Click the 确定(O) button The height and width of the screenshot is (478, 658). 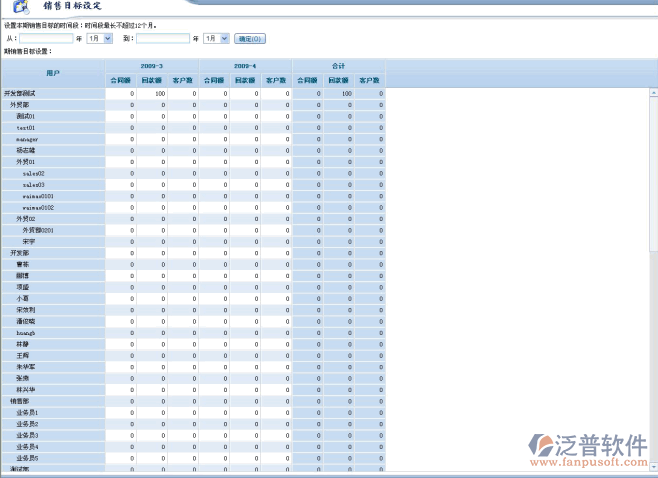click(x=250, y=39)
